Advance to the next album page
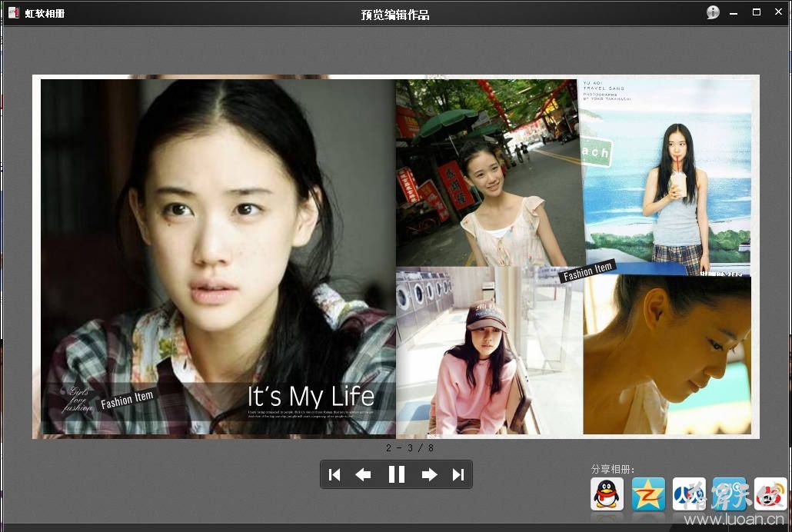The image size is (792, 532). [x=429, y=475]
